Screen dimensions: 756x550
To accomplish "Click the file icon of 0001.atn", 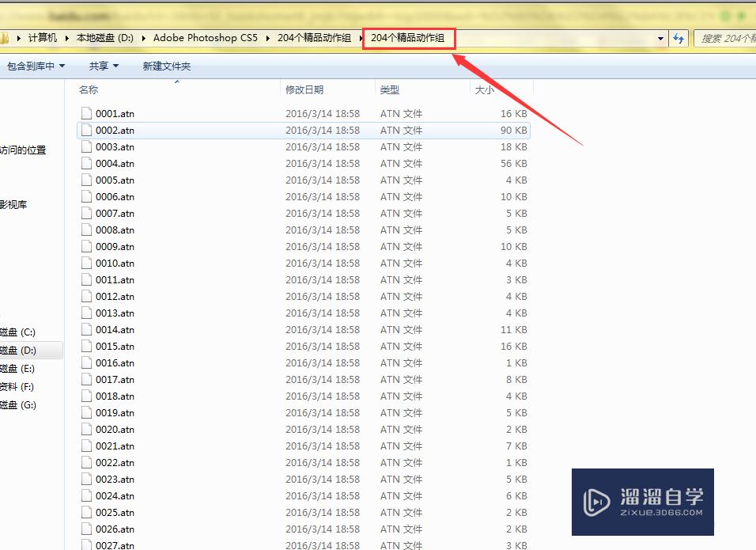I will 87,114.
